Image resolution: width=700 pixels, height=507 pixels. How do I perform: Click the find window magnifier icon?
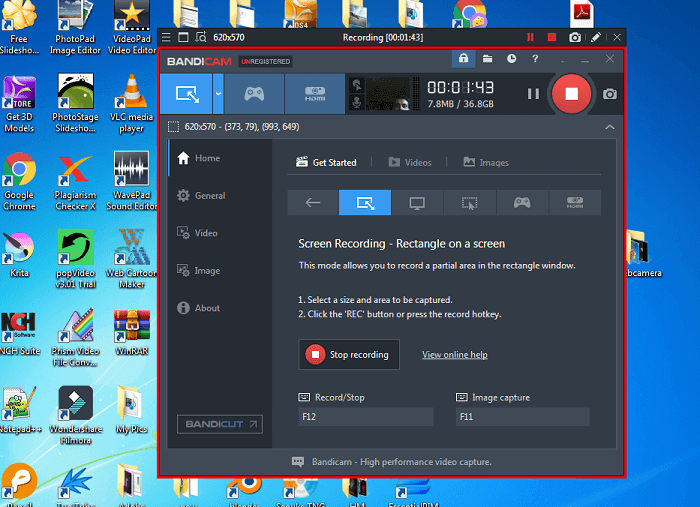coord(201,37)
